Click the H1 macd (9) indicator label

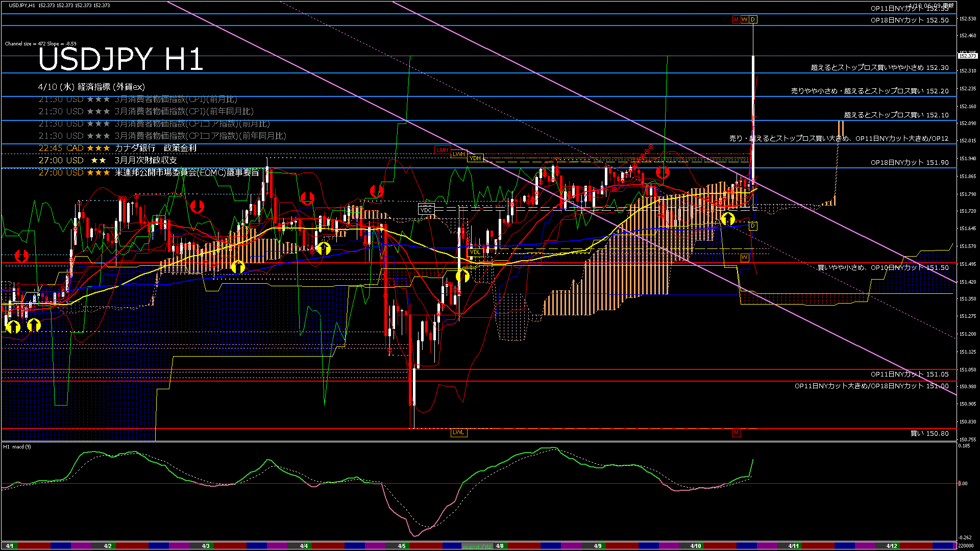click(17, 447)
